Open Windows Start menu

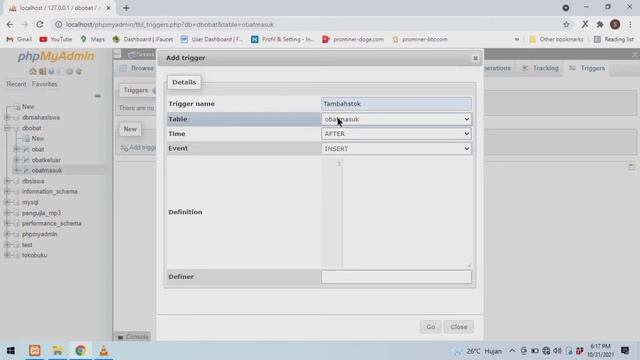pos(11,351)
